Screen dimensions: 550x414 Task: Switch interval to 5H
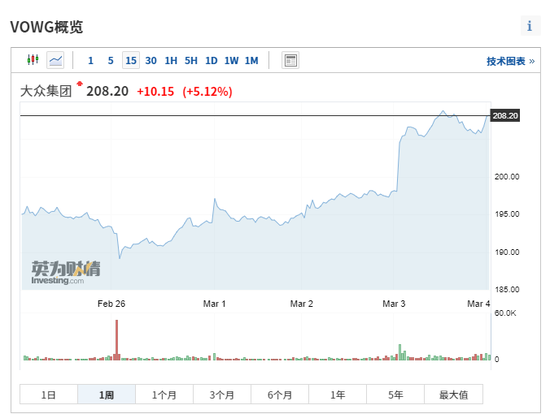coord(191,61)
